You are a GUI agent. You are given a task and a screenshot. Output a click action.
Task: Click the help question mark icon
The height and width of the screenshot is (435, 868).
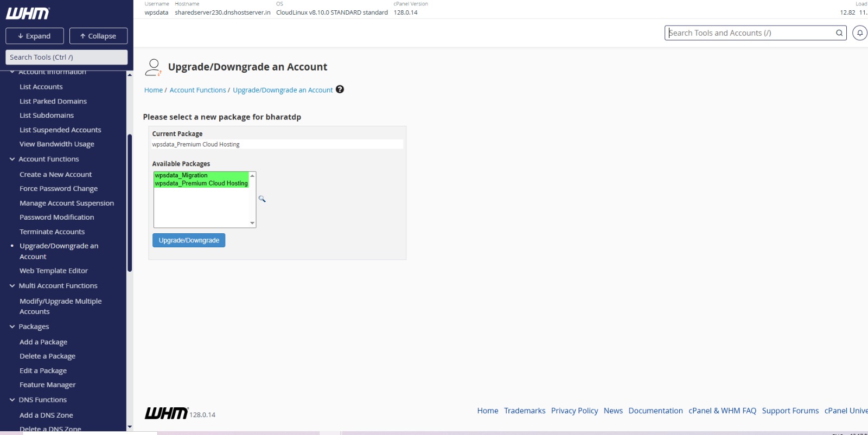340,89
